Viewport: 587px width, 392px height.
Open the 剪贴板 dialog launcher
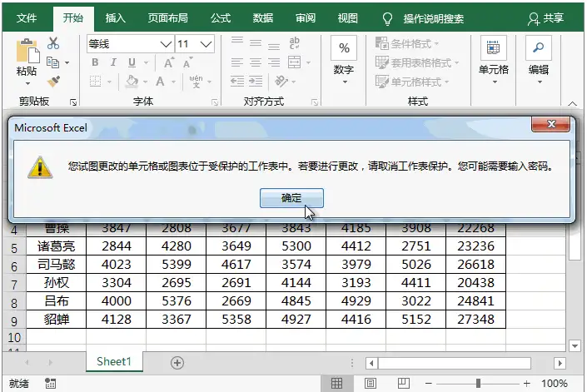click(73, 102)
